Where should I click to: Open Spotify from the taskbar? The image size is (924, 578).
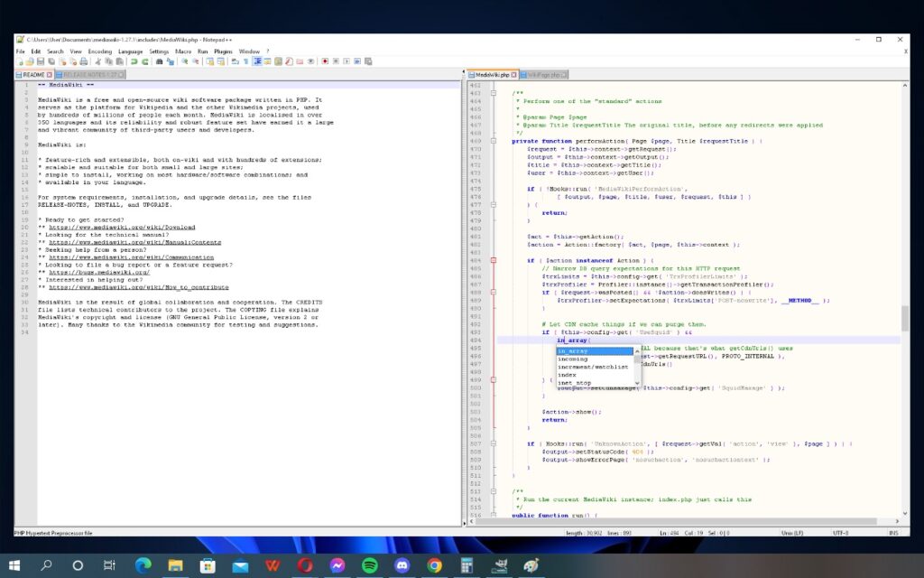coord(369,565)
